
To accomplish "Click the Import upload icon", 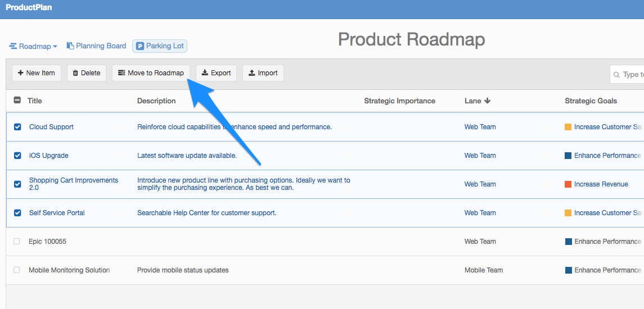I will coord(252,73).
